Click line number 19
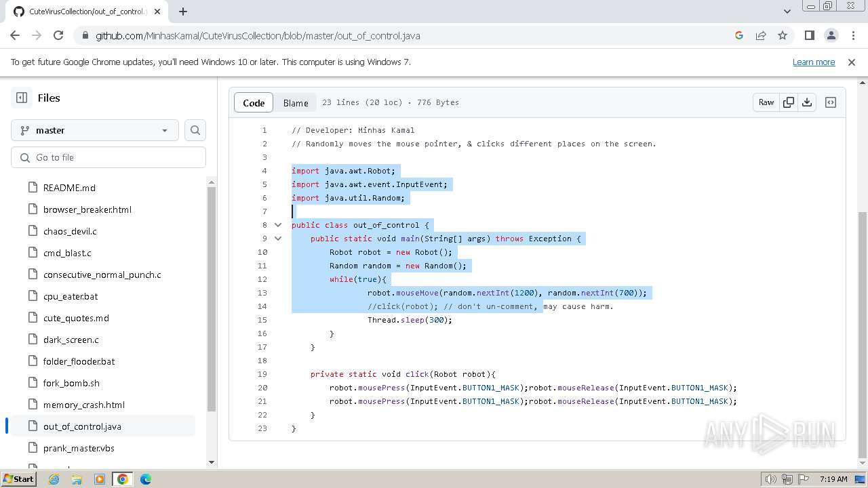This screenshot has height=488, width=868. coord(262,374)
